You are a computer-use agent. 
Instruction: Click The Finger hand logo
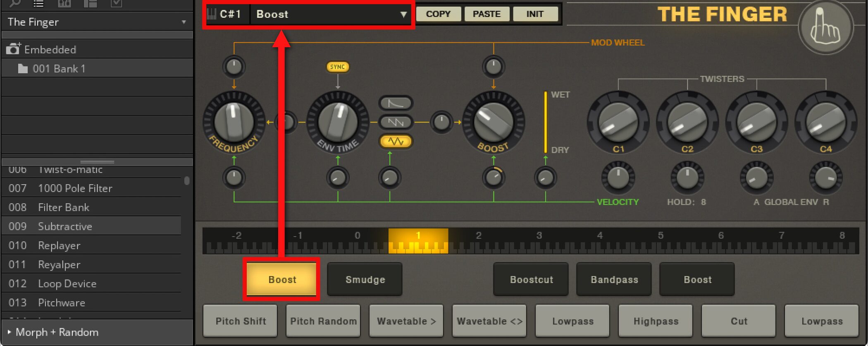click(825, 27)
